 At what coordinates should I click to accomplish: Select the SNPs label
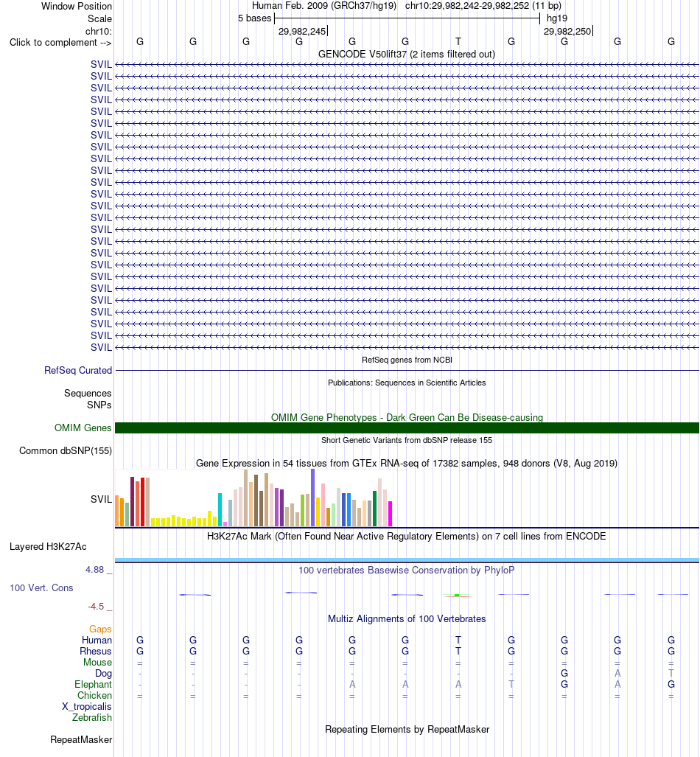pyautogui.click(x=99, y=405)
